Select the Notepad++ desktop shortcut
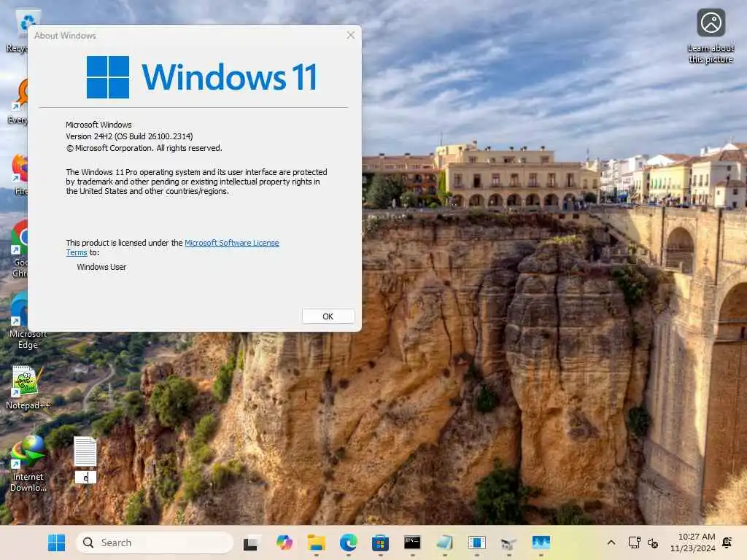 [x=27, y=387]
